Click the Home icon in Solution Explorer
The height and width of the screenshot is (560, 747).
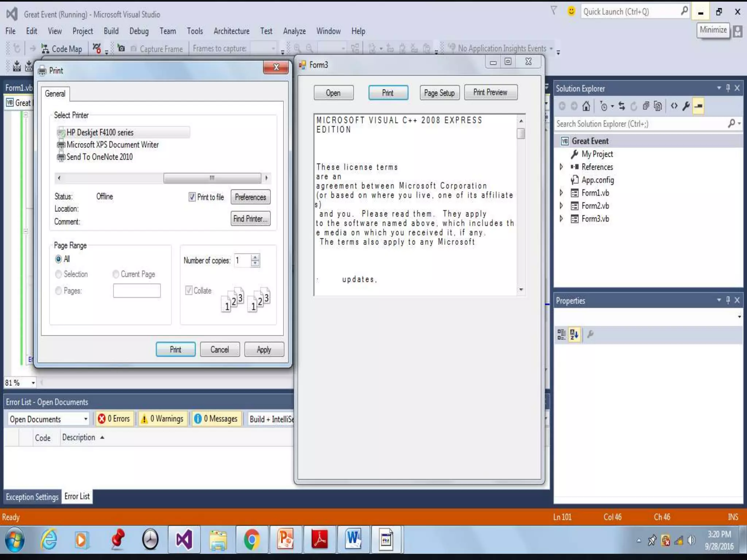(x=586, y=106)
